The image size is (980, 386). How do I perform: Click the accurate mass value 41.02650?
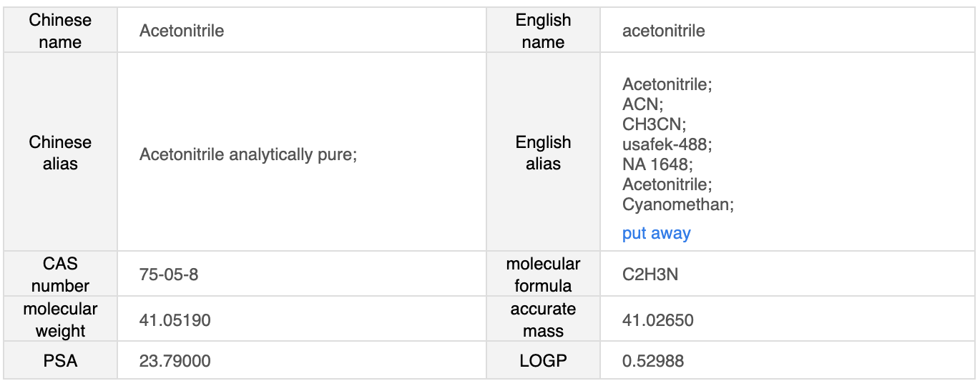click(x=658, y=320)
